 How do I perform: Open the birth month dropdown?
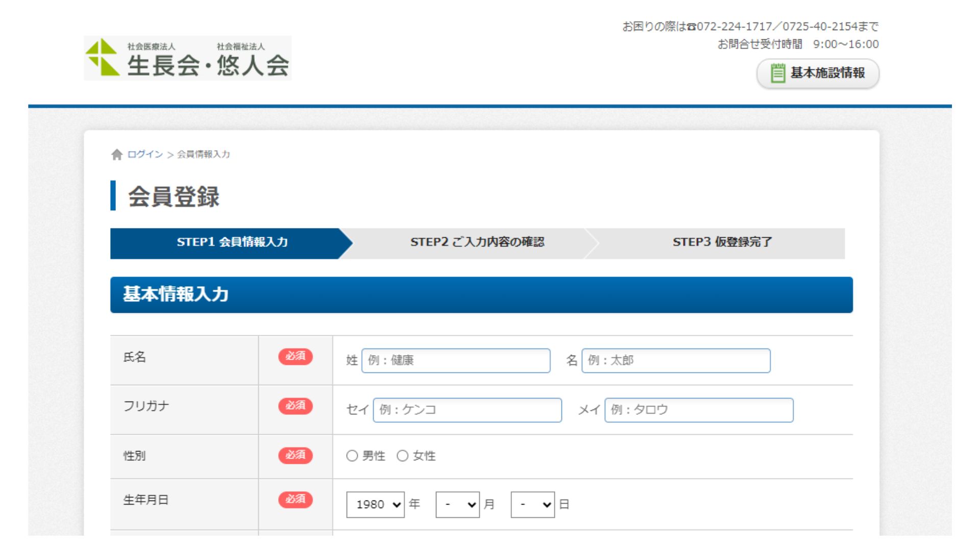click(457, 505)
